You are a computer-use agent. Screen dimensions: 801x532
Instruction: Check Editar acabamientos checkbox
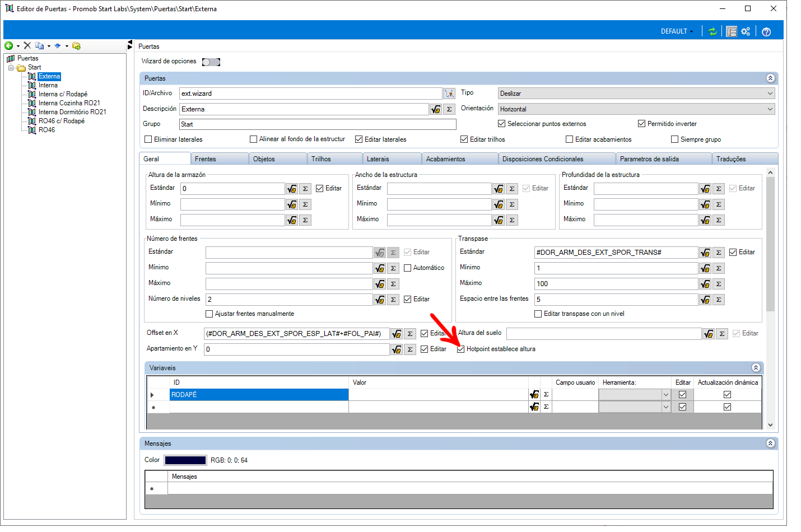pyautogui.click(x=570, y=139)
